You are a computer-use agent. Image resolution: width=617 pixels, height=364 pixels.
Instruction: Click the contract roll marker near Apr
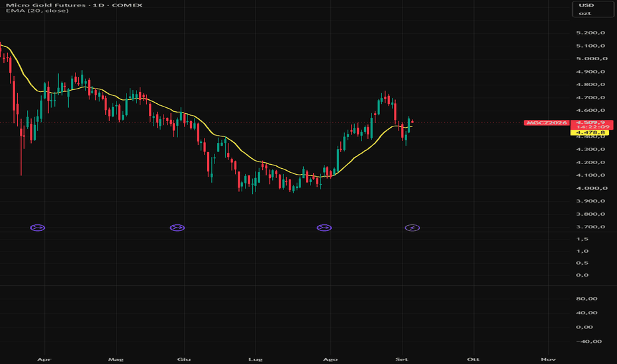(x=38, y=228)
